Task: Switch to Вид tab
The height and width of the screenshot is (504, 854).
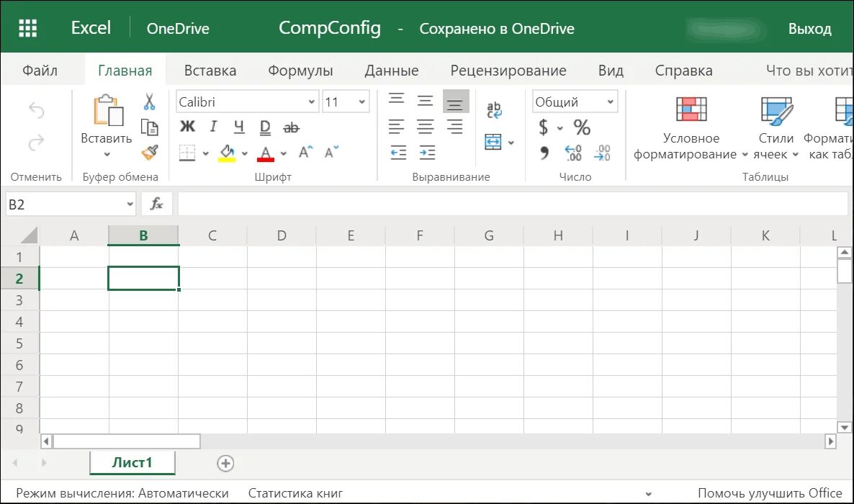Action: point(611,71)
